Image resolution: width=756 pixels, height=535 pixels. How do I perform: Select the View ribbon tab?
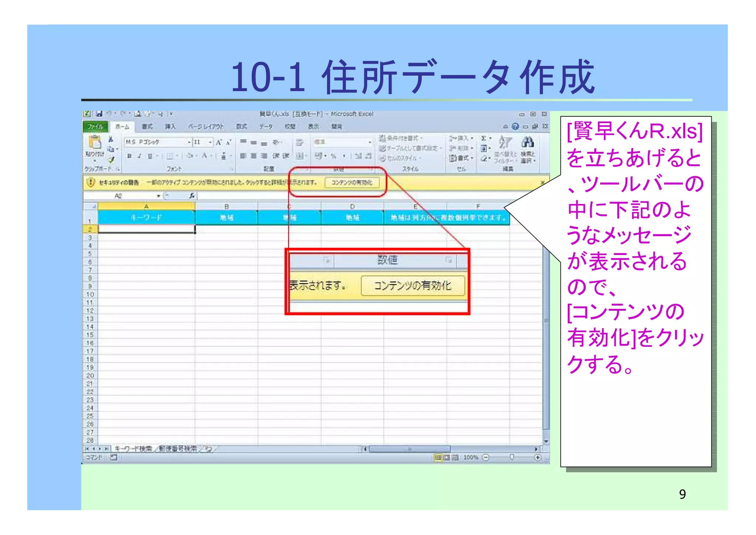tap(313, 127)
